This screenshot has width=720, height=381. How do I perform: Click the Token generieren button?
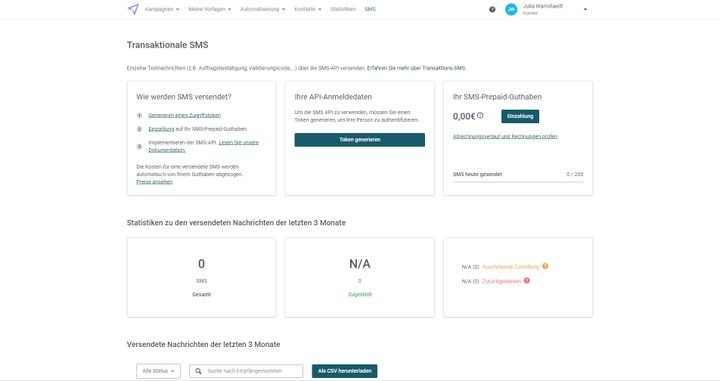click(360, 140)
